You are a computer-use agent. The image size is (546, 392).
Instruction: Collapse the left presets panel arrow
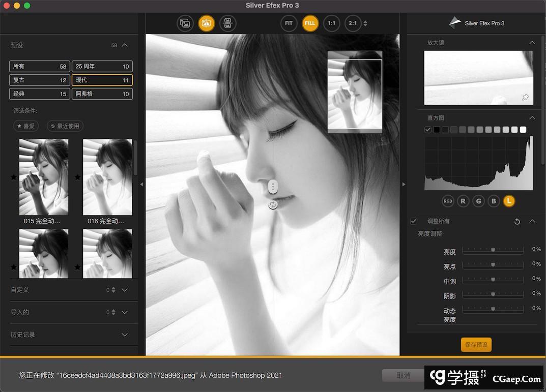tap(141, 184)
